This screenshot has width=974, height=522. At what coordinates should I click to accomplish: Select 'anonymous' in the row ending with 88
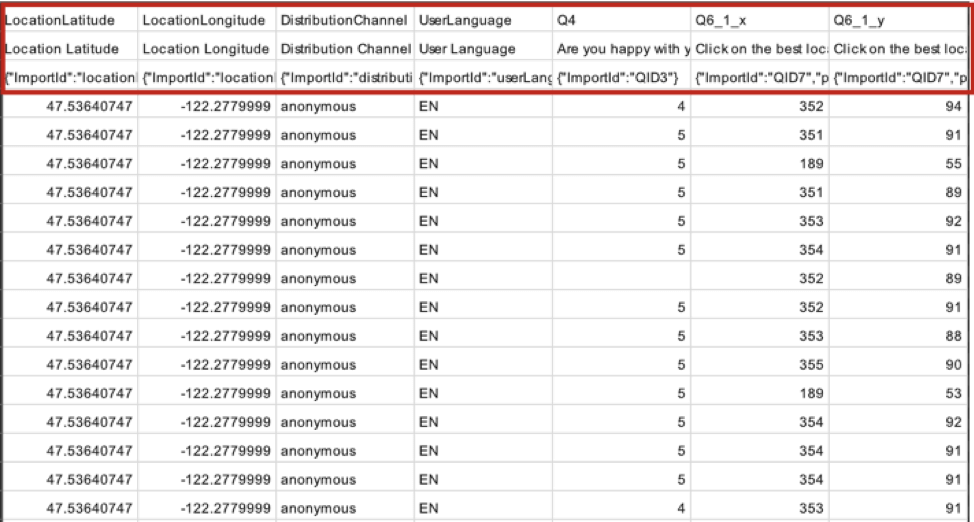(345, 336)
